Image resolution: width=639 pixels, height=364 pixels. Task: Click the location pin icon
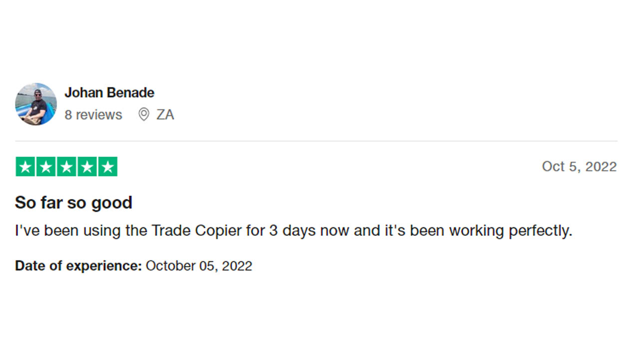pyautogui.click(x=144, y=115)
